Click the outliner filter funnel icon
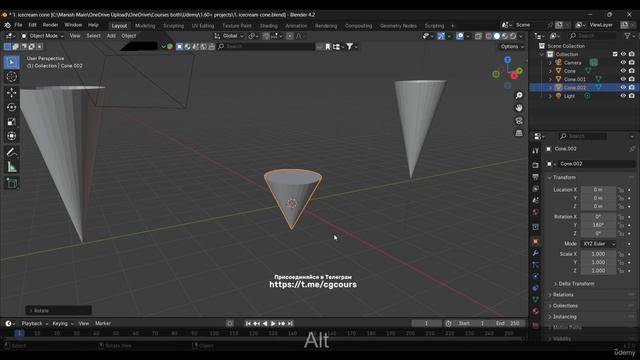 (627, 36)
